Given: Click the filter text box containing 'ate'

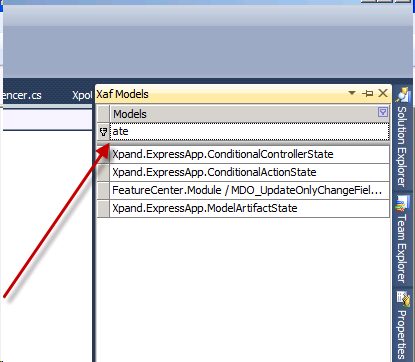Looking at the screenshot, I should 249,132.
